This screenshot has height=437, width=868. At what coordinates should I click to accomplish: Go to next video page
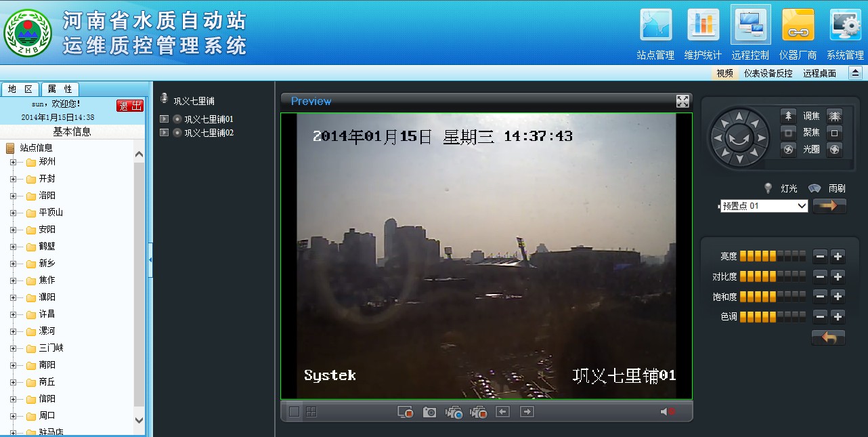coord(527,411)
